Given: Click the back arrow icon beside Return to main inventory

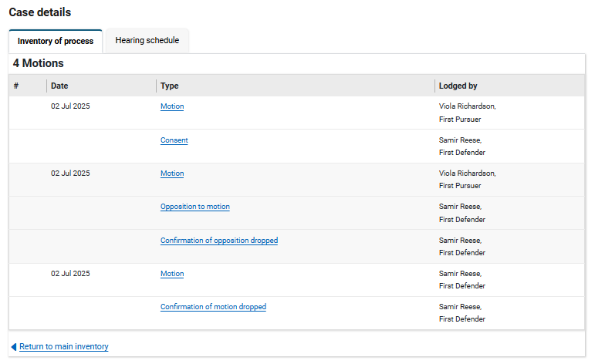Looking at the screenshot, I should click(x=14, y=347).
